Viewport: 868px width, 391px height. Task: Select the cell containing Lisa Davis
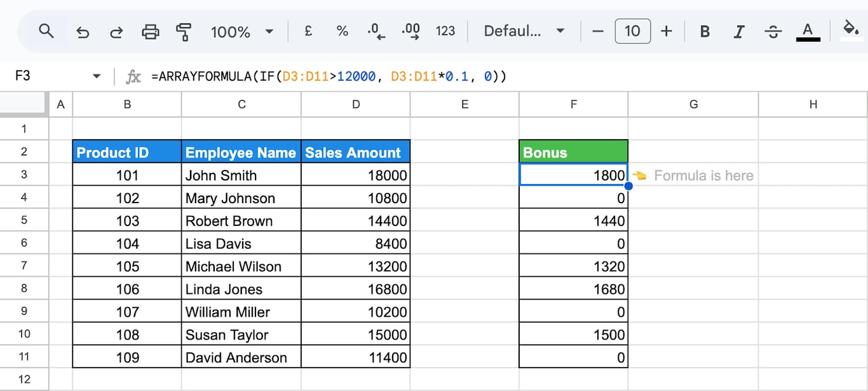click(241, 243)
